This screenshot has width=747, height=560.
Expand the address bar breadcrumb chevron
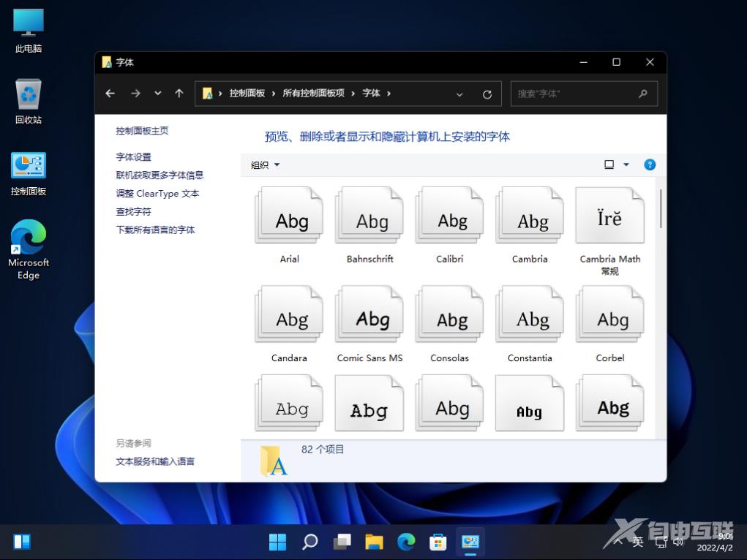459,94
